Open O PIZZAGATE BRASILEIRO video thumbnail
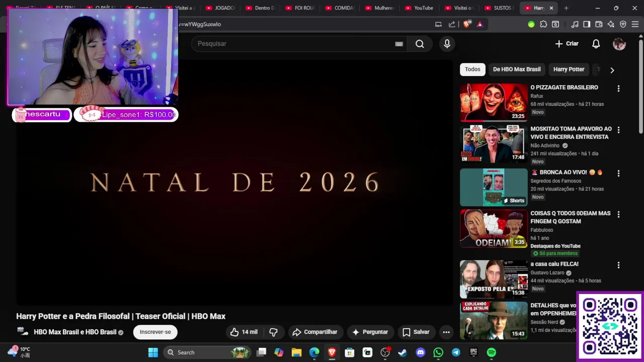 [494, 103]
